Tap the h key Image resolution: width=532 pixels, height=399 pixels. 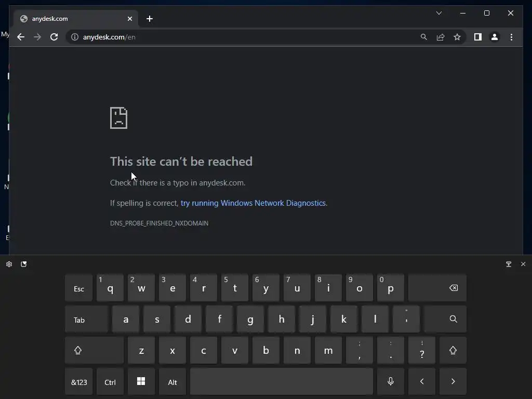(281, 320)
